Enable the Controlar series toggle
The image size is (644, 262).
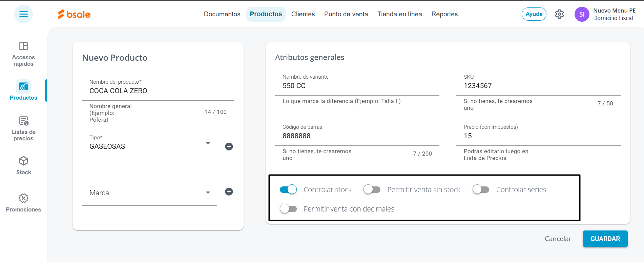point(481,189)
